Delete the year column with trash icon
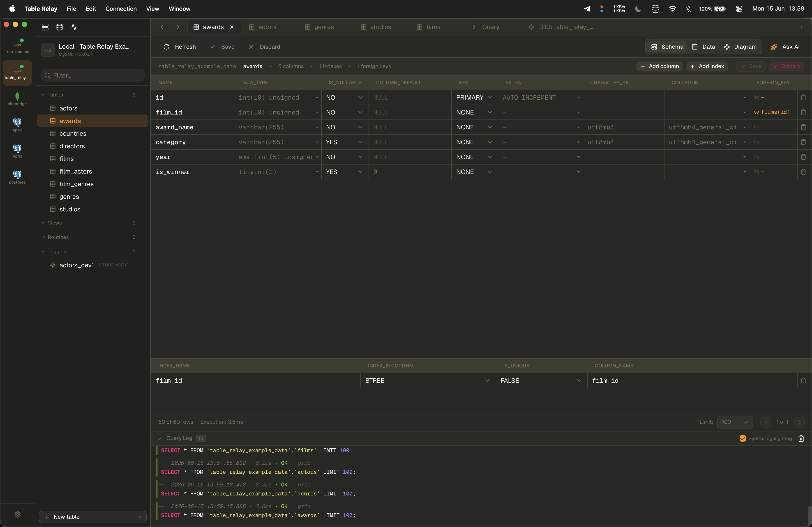 (x=803, y=157)
